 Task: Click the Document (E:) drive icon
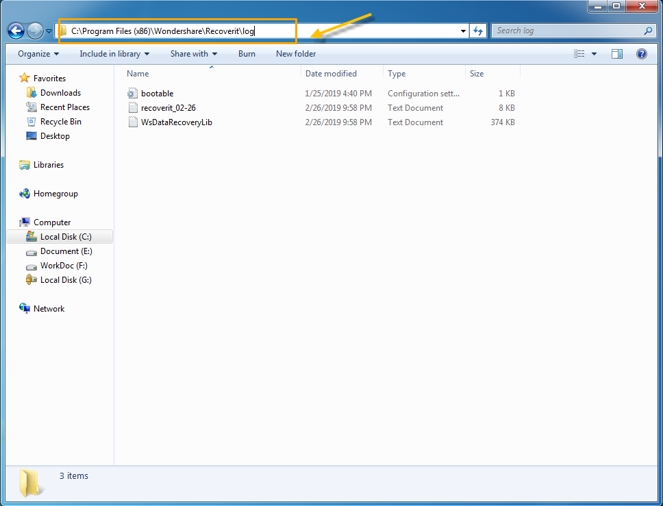31,252
